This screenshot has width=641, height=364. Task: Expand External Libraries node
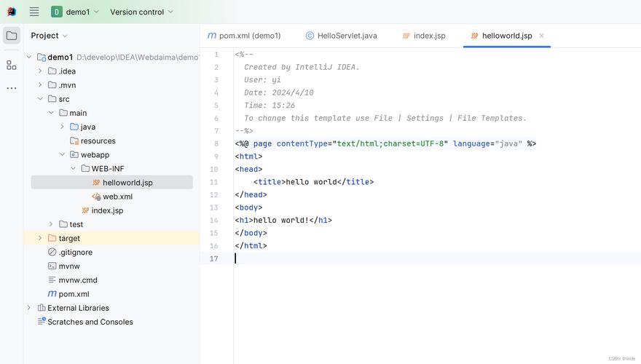pyautogui.click(x=29, y=308)
